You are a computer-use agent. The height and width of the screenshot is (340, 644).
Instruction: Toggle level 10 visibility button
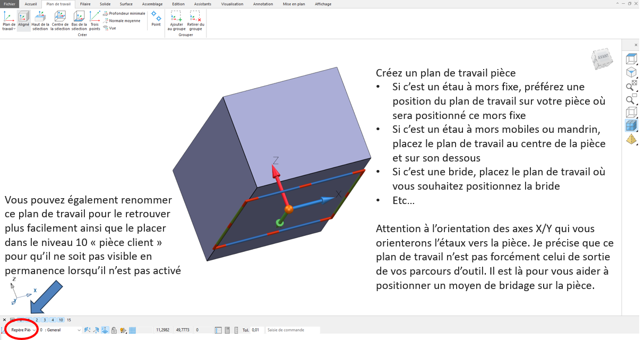61,320
